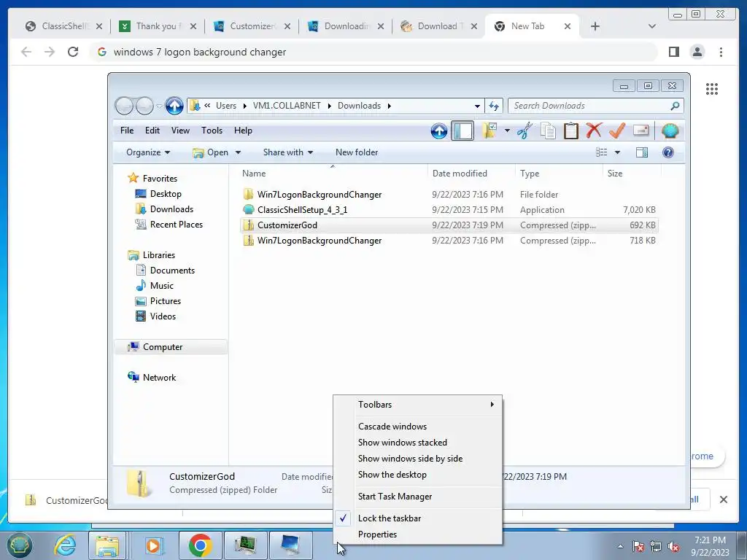Choose Show windows stacked

(418, 443)
